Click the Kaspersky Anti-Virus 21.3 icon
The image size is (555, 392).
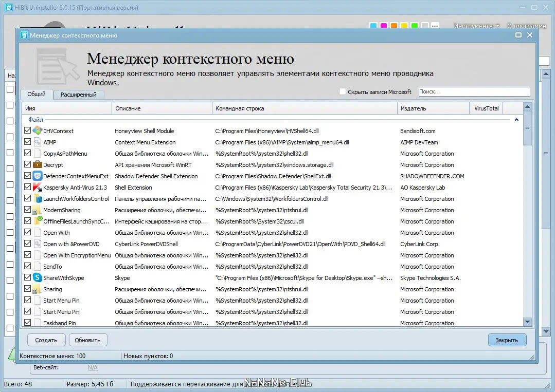[38, 187]
